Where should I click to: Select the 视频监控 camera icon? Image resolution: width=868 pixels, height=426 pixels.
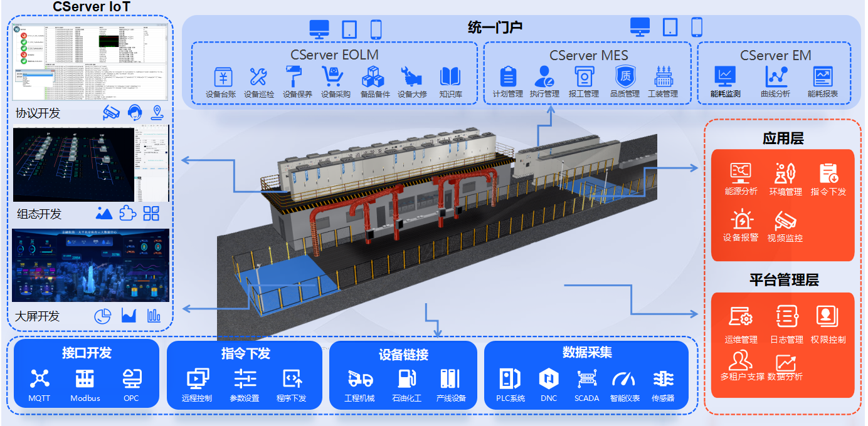pos(785,221)
